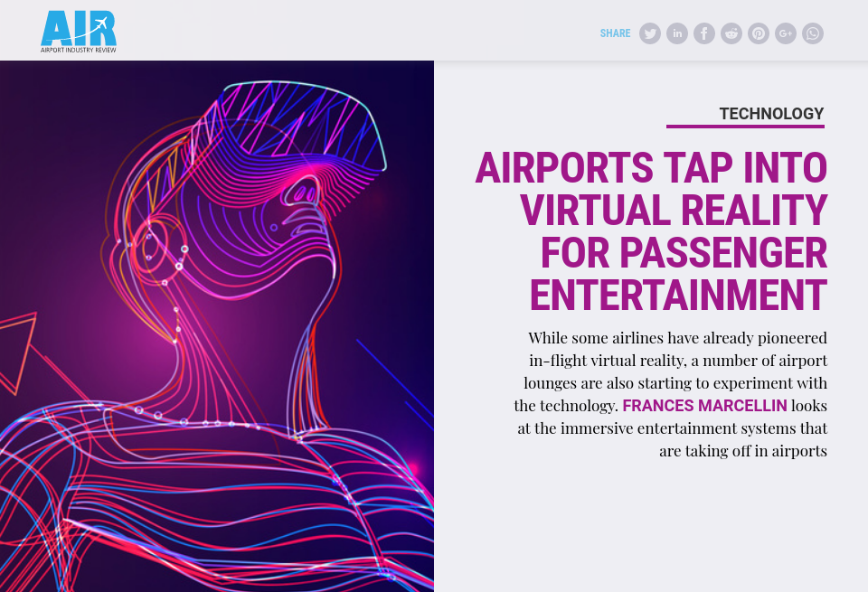Select the VR headset hero image
This screenshot has height=592, width=868.
click(x=217, y=325)
